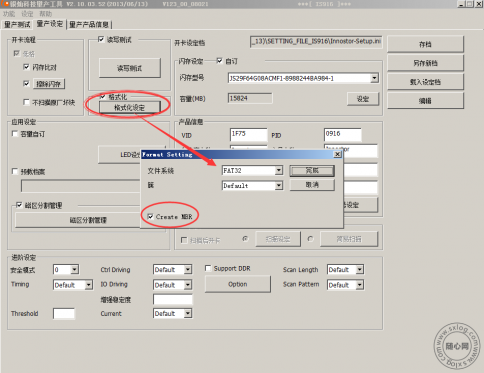Open the 设定 menu
The height and width of the screenshot is (373, 484).
click(x=27, y=14)
